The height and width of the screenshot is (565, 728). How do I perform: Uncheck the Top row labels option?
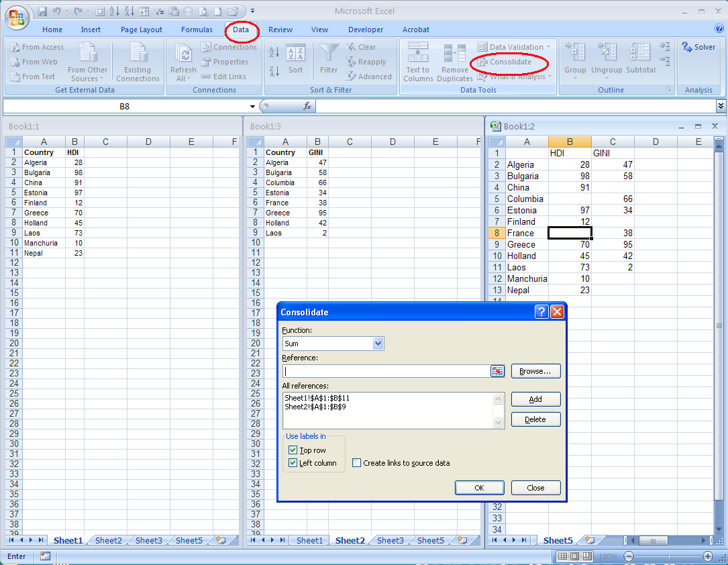tap(293, 450)
